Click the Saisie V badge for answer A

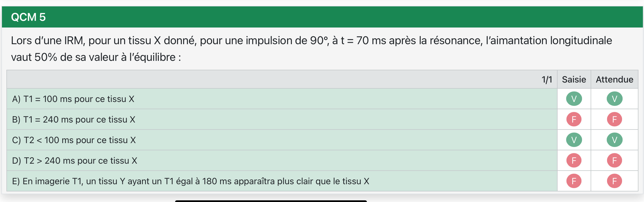coord(574,99)
